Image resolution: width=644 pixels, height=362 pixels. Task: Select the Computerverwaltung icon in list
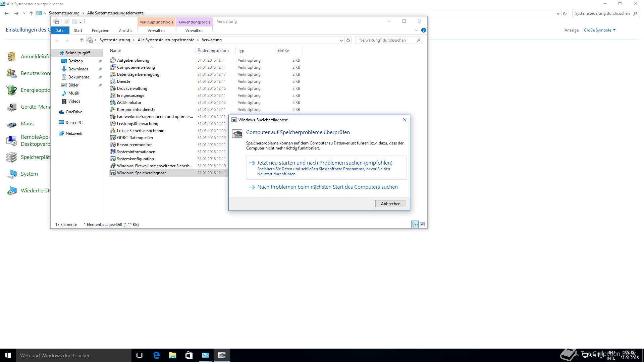coord(113,67)
